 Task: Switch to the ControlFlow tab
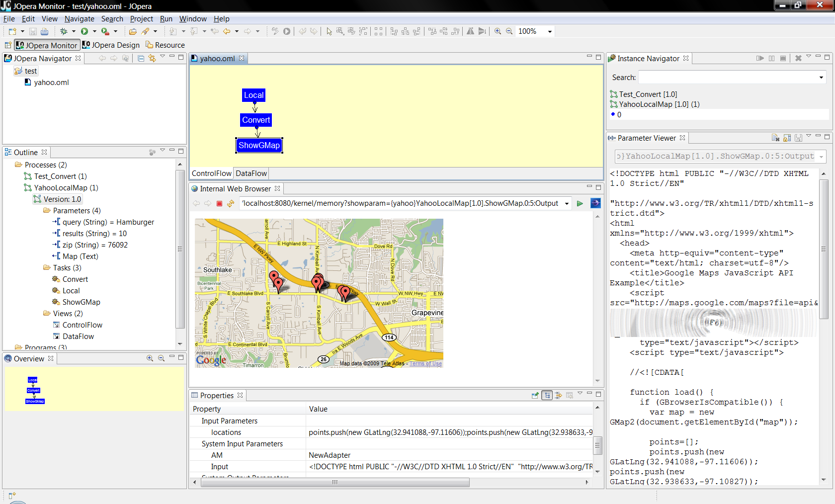212,173
